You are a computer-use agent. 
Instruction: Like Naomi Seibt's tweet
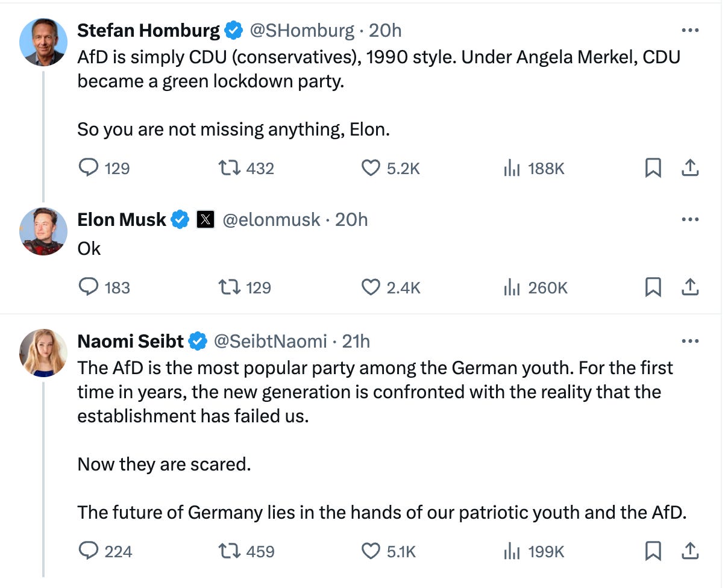(x=371, y=551)
